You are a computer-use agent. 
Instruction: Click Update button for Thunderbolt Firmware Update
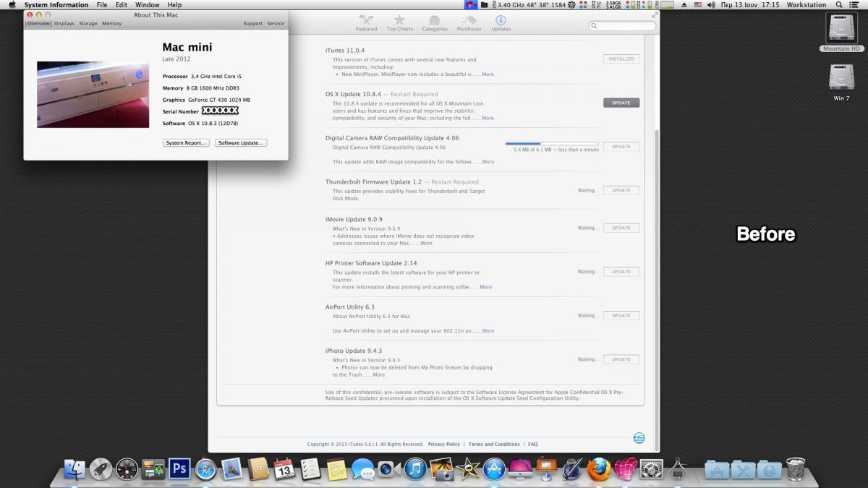[621, 190]
